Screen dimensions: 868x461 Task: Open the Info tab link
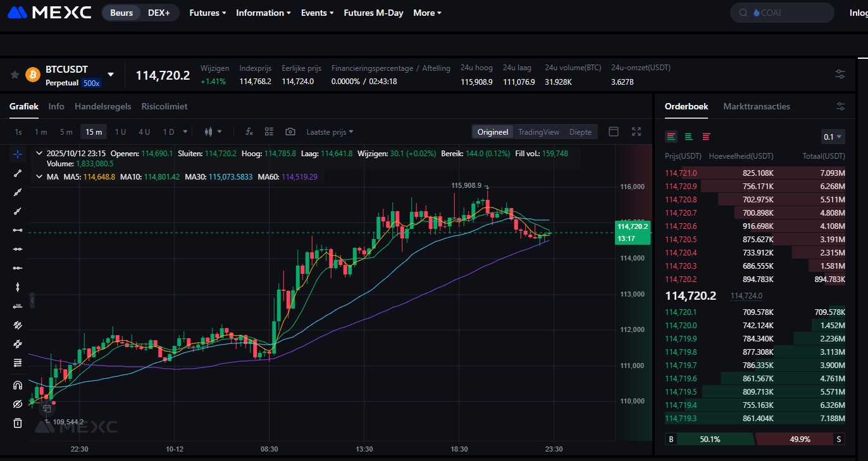56,106
